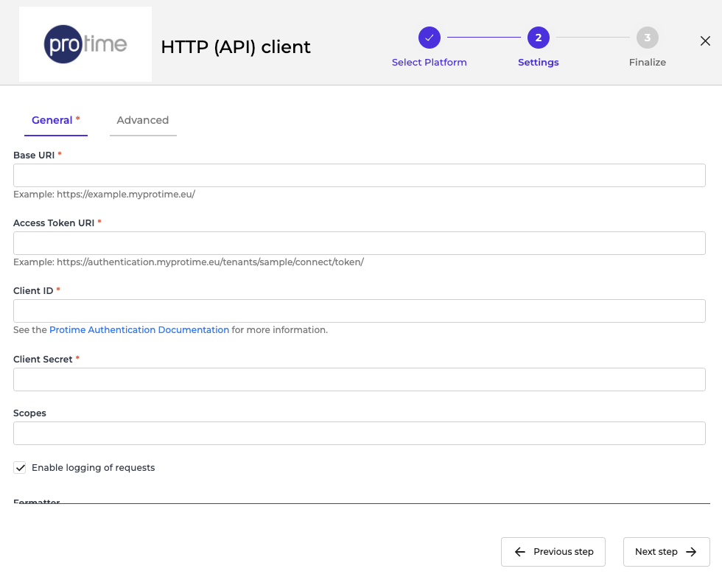The width and height of the screenshot is (722, 588).
Task: Click the Next step button
Action: tap(666, 552)
